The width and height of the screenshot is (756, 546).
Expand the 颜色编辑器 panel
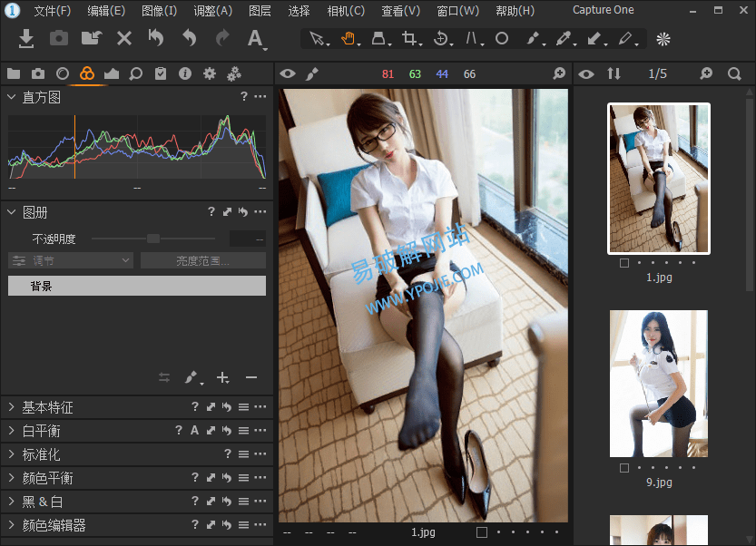12,525
